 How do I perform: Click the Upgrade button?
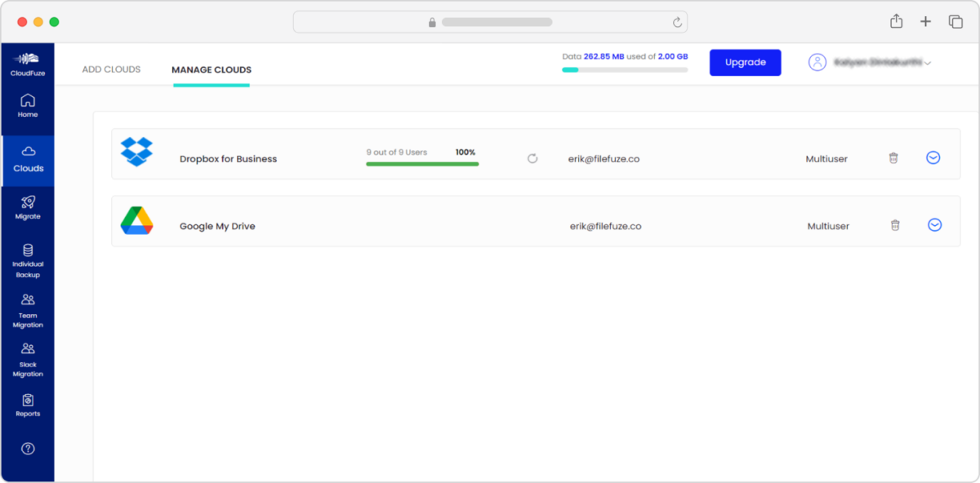pyautogui.click(x=745, y=62)
